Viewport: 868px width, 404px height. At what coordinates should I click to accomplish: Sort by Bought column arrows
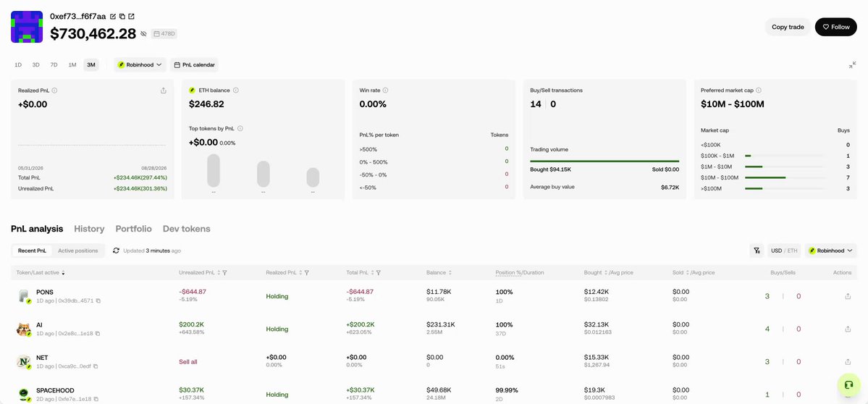607,273
